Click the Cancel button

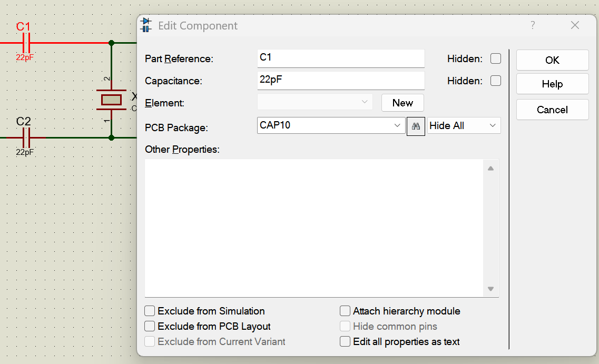[552, 110]
